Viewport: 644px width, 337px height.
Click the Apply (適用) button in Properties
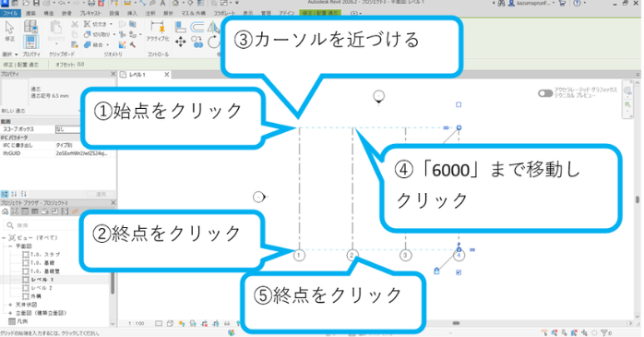(x=101, y=194)
